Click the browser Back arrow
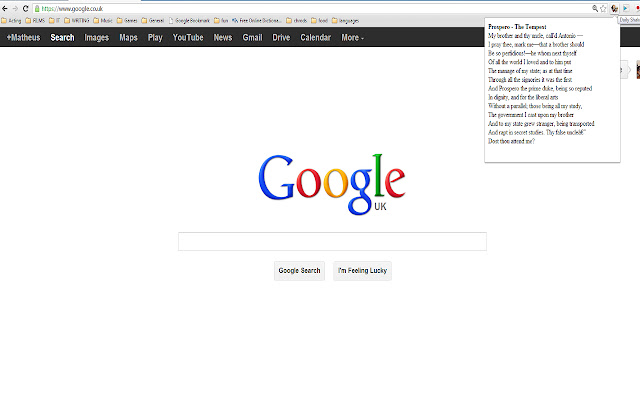640x400 pixels. 5,9
